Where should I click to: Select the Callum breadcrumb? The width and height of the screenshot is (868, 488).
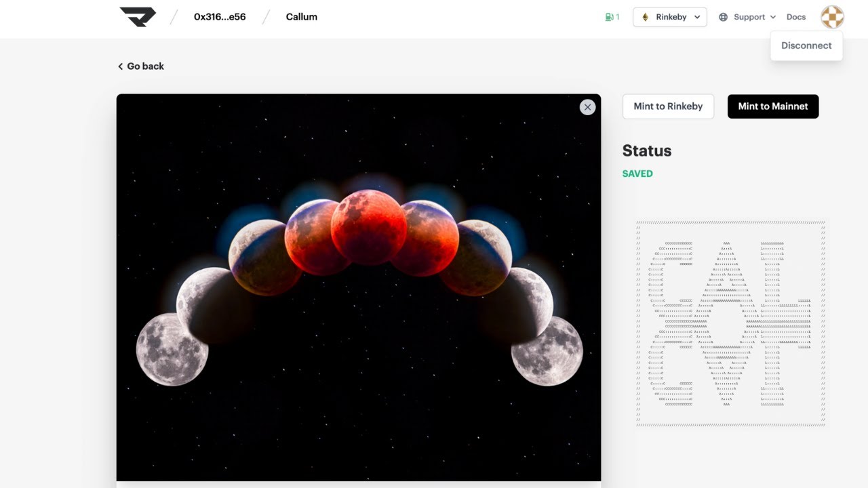[302, 17]
